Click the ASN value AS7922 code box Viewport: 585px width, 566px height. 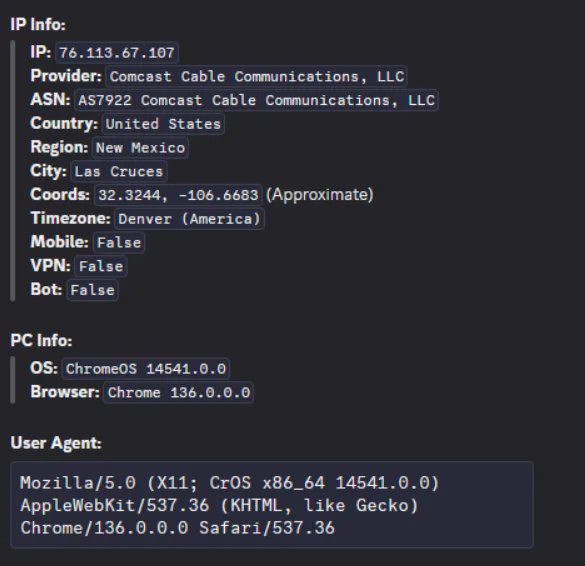point(256,100)
